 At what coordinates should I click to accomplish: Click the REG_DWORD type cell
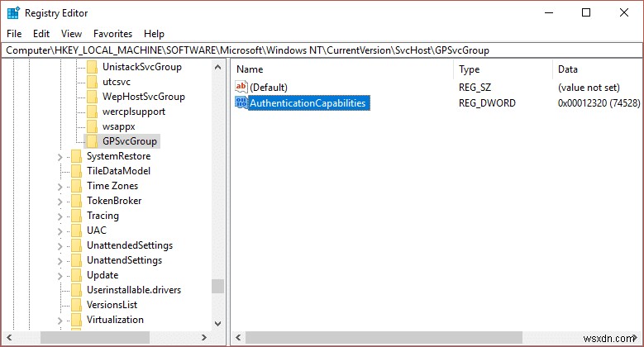(487, 103)
